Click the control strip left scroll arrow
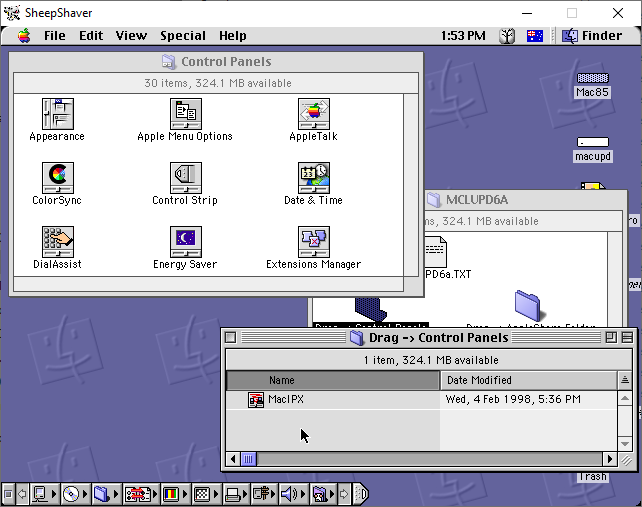Viewport: 642px width, 507px height. pos(22,494)
